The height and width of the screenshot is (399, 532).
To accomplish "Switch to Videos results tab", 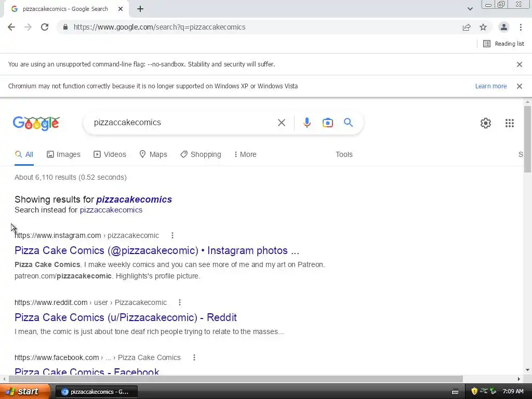I will (x=110, y=154).
